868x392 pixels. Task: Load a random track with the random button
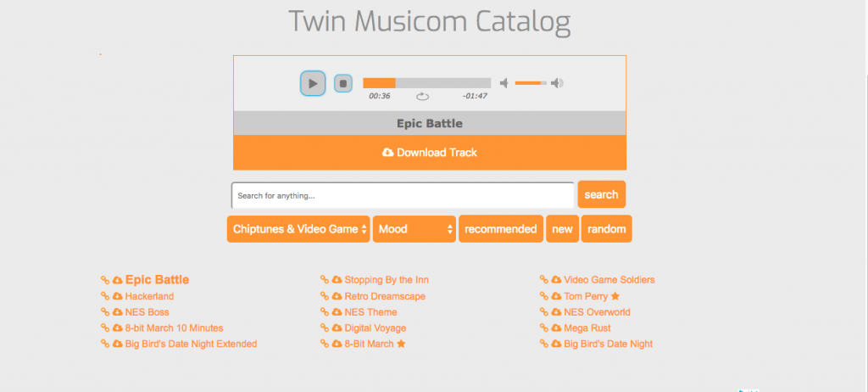click(606, 229)
